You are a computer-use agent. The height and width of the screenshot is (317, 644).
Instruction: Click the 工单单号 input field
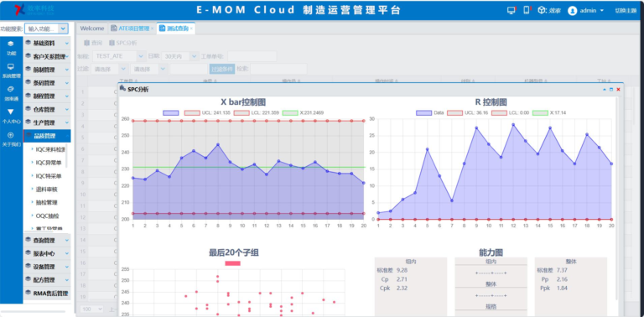click(252, 56)
